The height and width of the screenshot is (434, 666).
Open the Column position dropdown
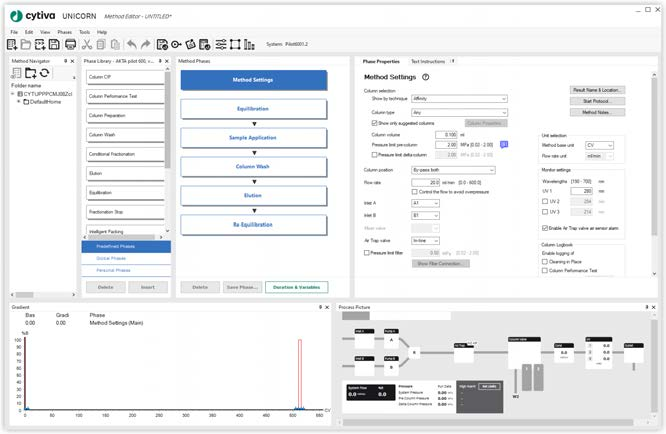pos(453,170)
